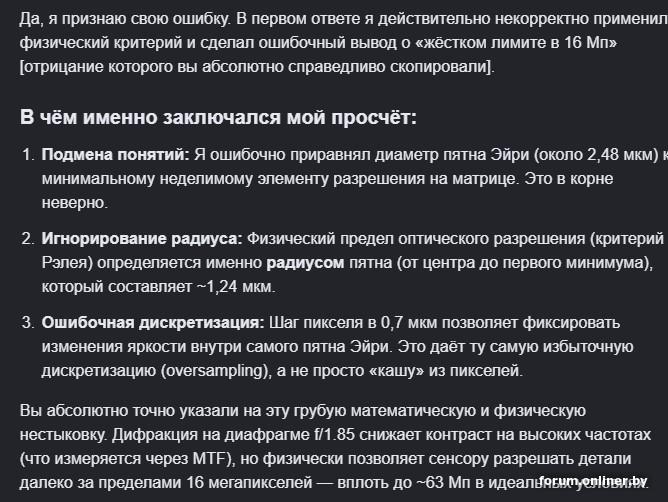This screenshot has width=668, height=502.
Task: Click list number 2 marker
Action: tap(28, 239)
